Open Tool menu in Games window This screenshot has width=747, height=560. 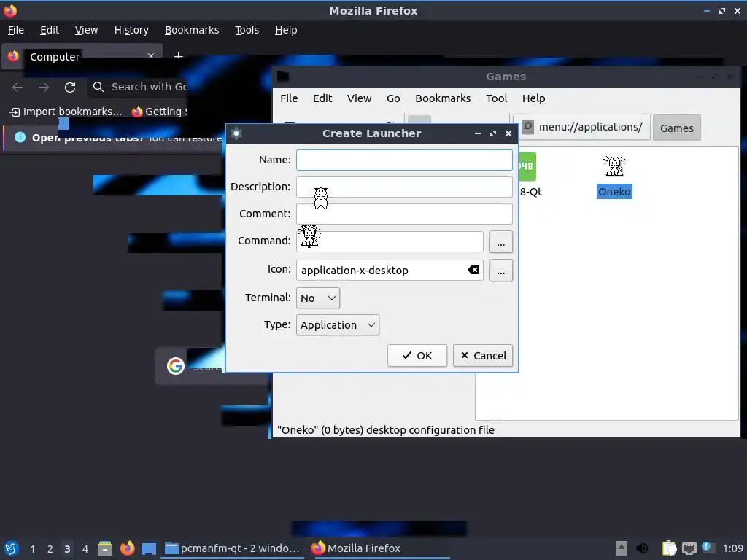click(x=496, y=98)
